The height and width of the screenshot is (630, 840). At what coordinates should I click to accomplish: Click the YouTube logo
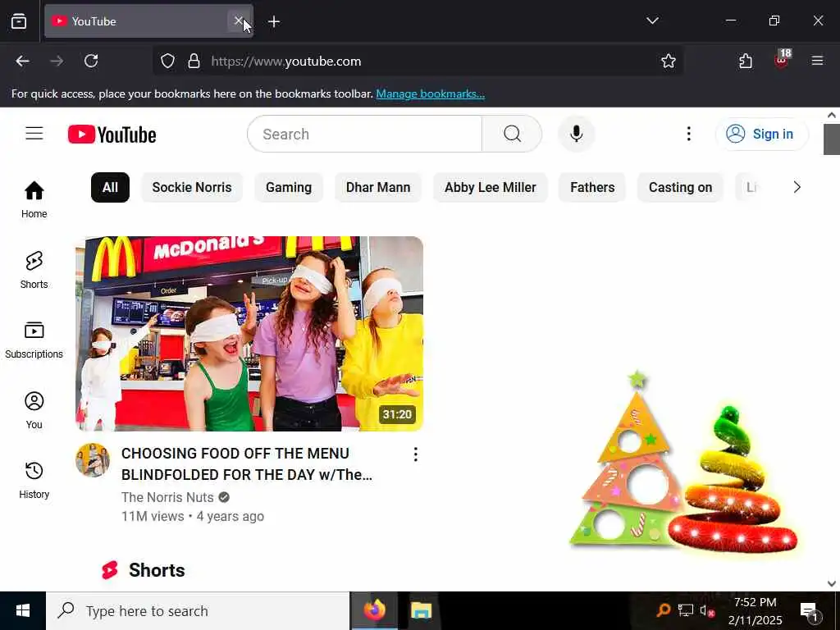coord(112,135)
